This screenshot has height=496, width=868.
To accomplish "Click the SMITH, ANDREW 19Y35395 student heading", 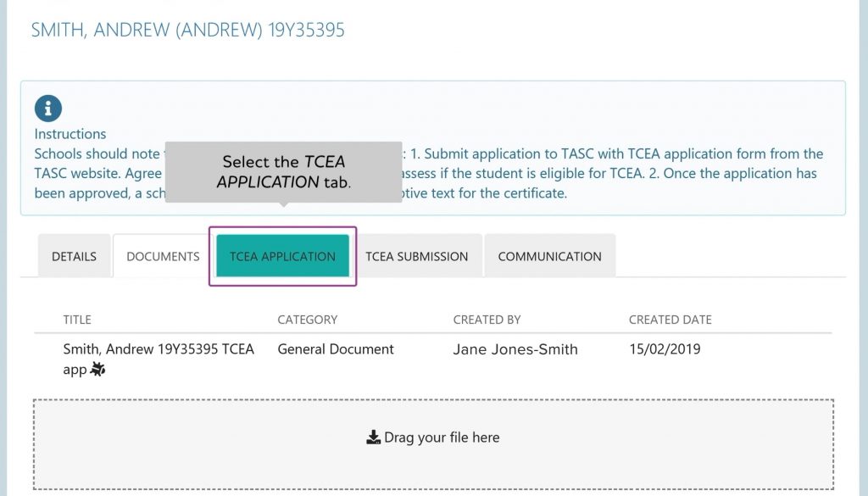I will 188,30.
